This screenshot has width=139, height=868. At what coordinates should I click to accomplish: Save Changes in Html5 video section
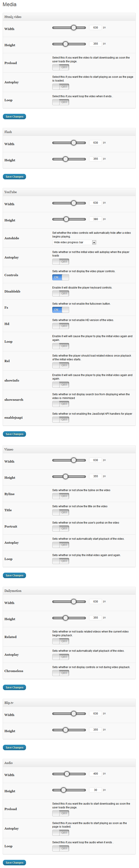(15, 117)
